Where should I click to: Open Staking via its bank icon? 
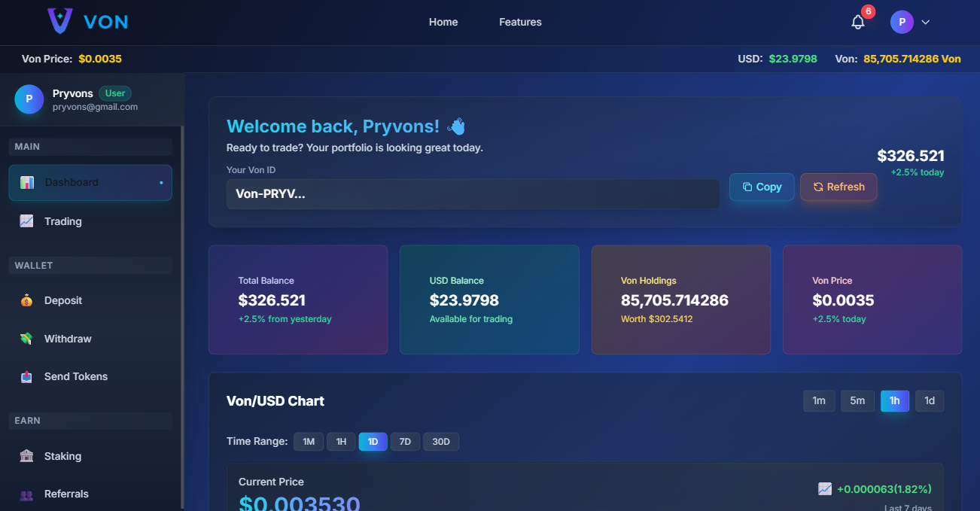point(26,455)
